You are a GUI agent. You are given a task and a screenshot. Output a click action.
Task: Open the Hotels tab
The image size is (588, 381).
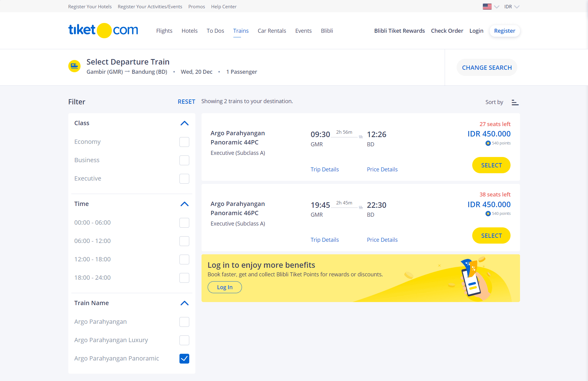[x=189, y=31]
